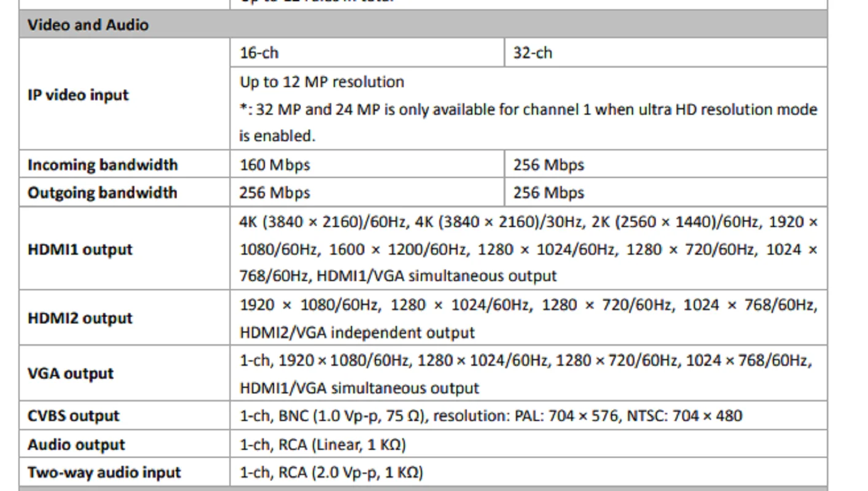Select the 32-ch column header cell
Image resolution: width=868 pixels, height=491 pixels.
(666, 53)
